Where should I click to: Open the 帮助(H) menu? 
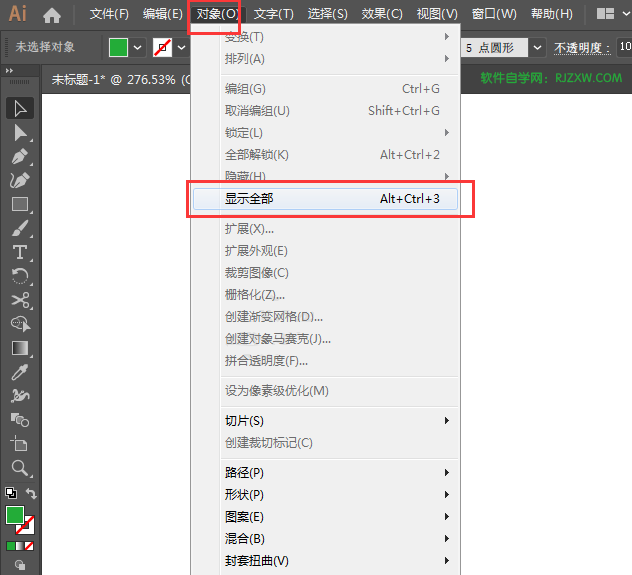(551, 14)
